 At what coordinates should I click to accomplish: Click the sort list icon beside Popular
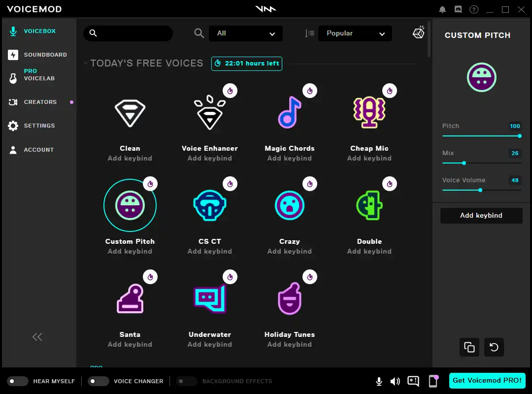click(x=309, y=33)
